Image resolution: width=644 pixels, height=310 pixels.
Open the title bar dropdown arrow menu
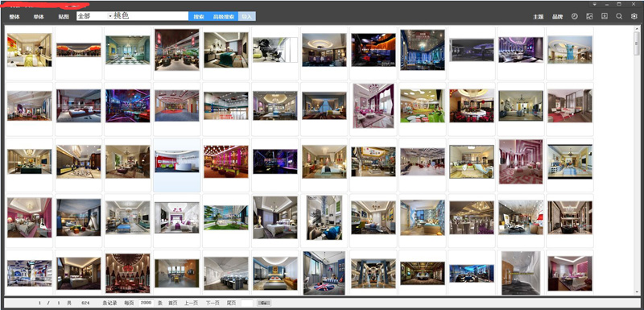pyautogui.click(x=594, y=4)
